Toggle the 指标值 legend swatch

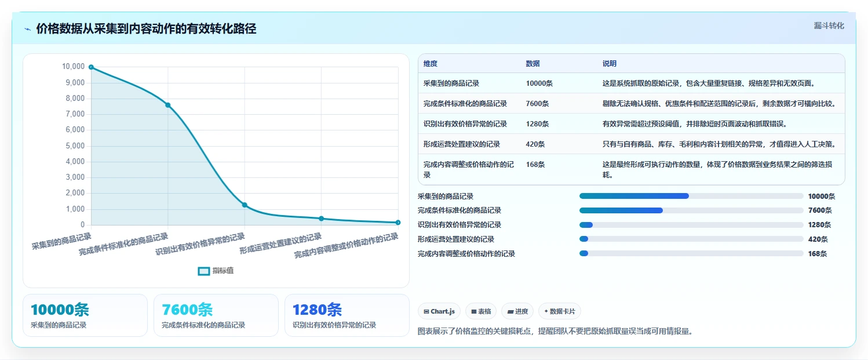point(204,271)
